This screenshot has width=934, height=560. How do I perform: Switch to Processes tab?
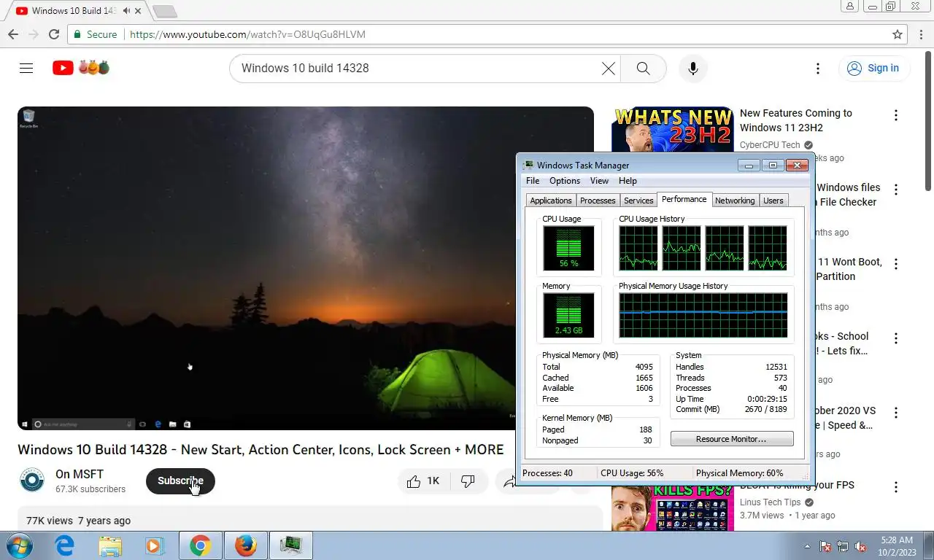coord(598,201)
